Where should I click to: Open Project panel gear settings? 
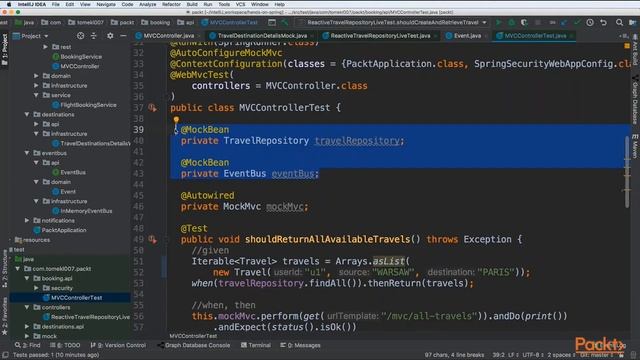click(x=110, y=36)
